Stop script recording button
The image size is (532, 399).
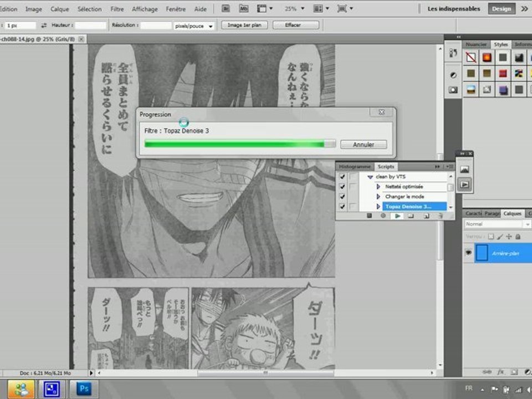point(369,216)
